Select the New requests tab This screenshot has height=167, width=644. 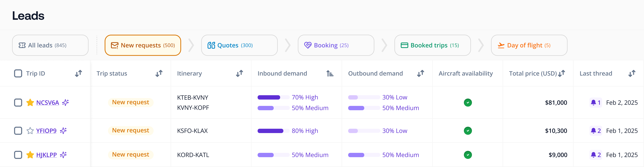click(143, 45)
